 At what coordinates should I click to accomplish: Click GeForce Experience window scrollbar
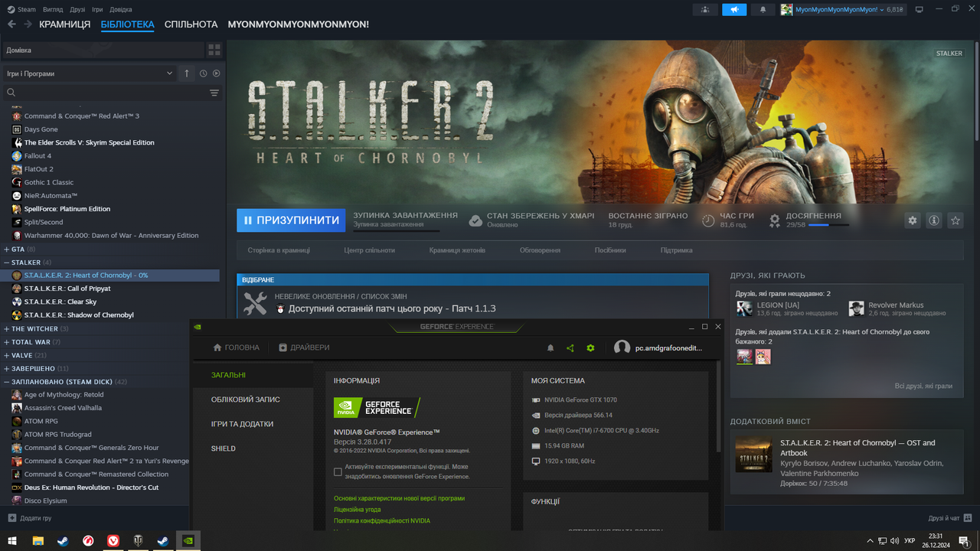(x=718, y=406)
